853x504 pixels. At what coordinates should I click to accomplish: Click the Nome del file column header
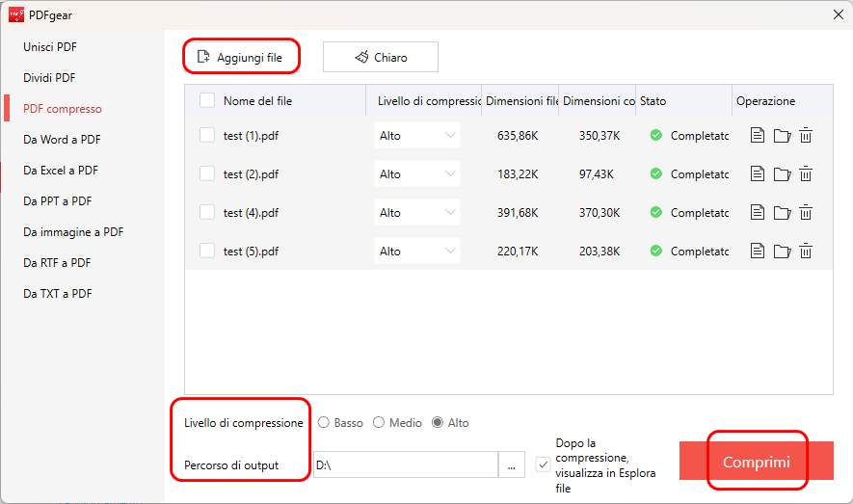click(x=258, y=100)
